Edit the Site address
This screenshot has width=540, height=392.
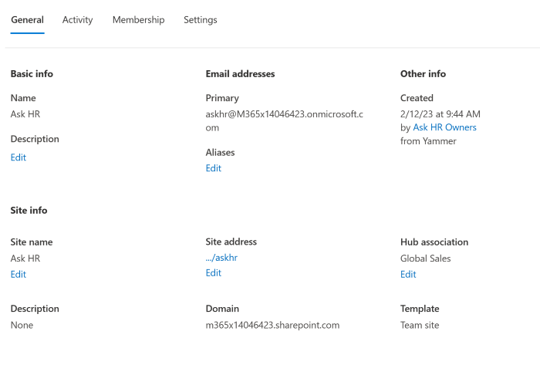tap(214, 273)
